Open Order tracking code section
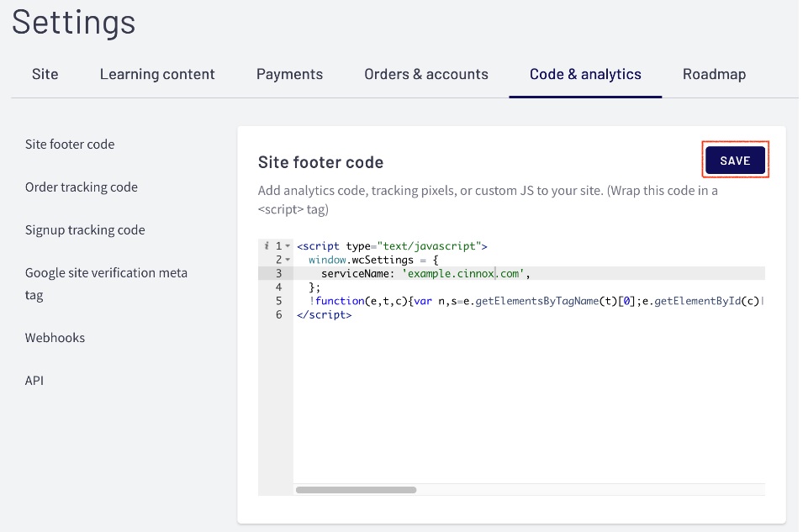 pos(82,187)
